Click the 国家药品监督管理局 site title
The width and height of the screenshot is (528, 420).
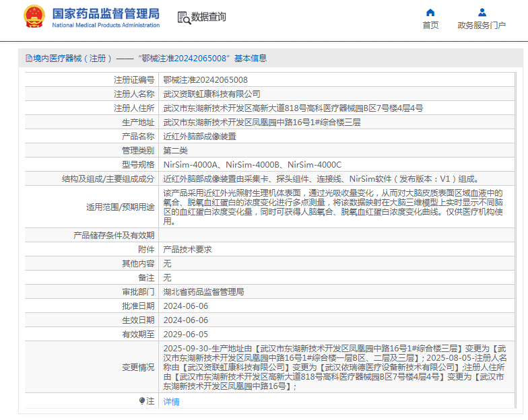click(x=106, y=13)
